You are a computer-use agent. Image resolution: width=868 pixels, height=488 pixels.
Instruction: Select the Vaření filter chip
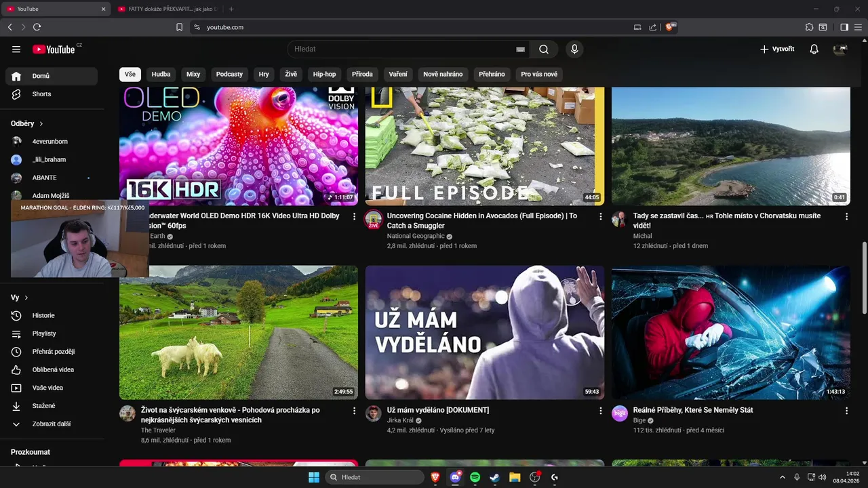pyautogui.click(x=398, y=75)
